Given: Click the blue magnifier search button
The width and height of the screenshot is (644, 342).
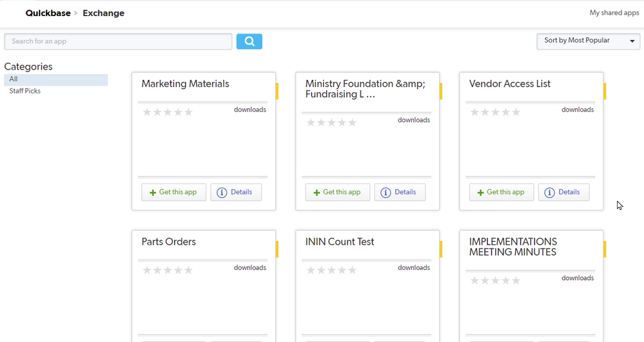Looking at the screenshot, I should tap(249, 41).
